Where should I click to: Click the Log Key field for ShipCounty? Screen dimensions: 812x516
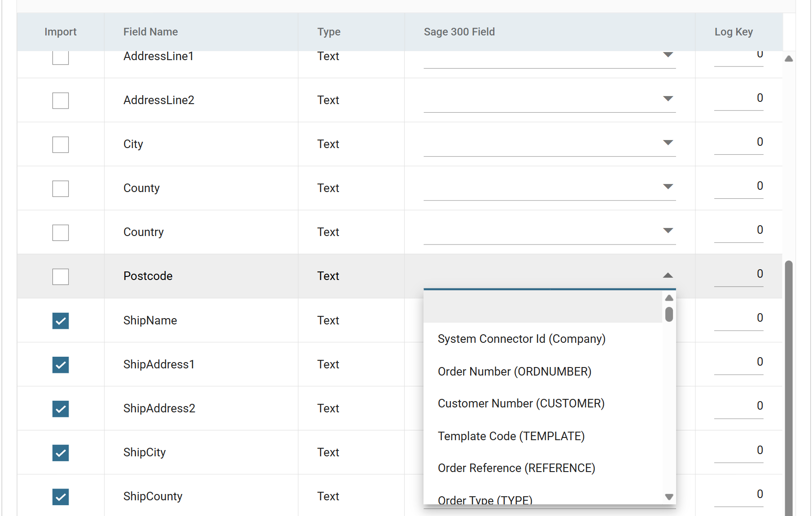click(x=738, y=494)
